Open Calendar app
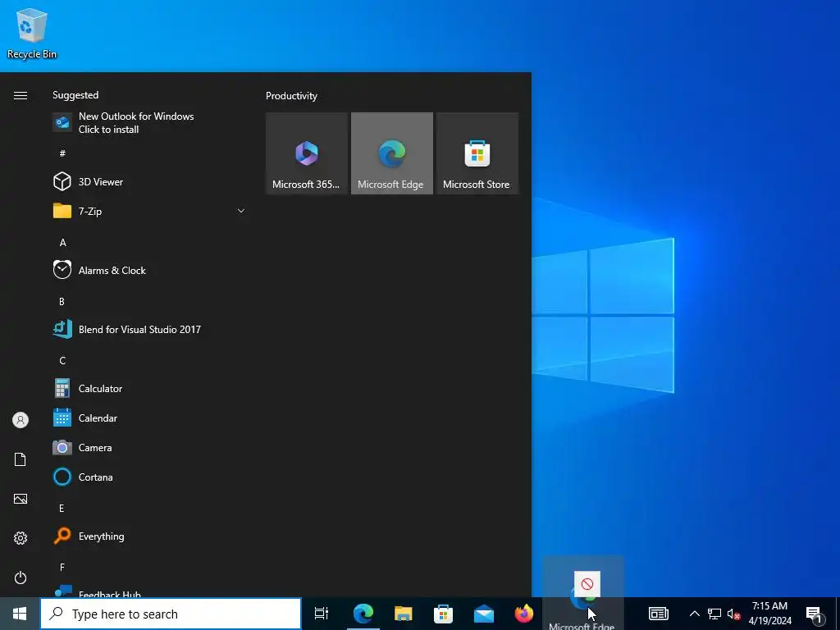The image size is (840, 630). [150, 418]
